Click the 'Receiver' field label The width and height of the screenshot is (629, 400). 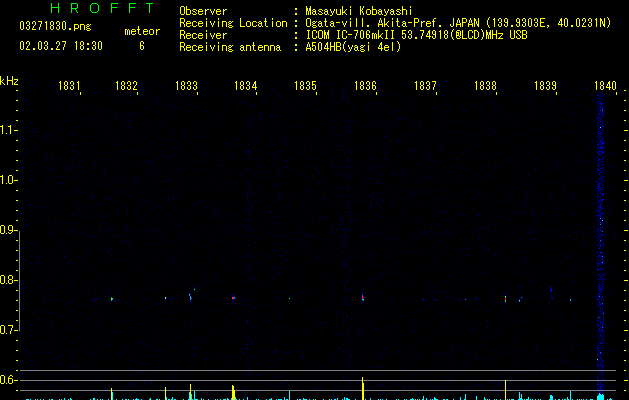[x=203, y=35]
